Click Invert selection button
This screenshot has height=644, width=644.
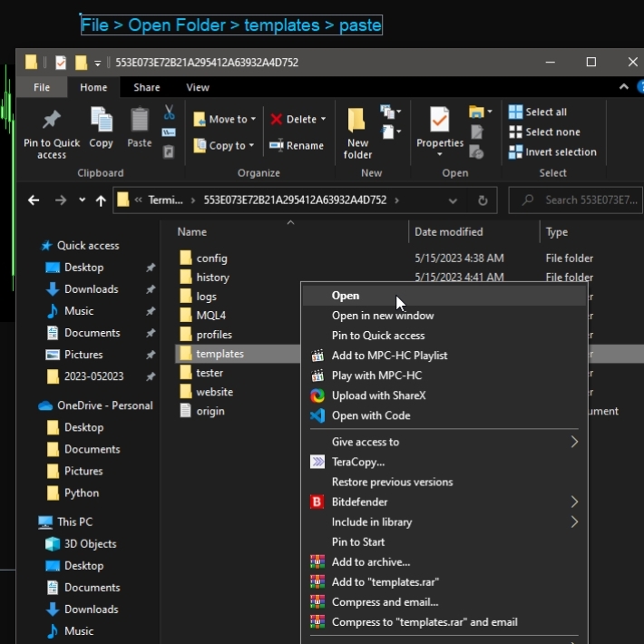click(560, 152)
